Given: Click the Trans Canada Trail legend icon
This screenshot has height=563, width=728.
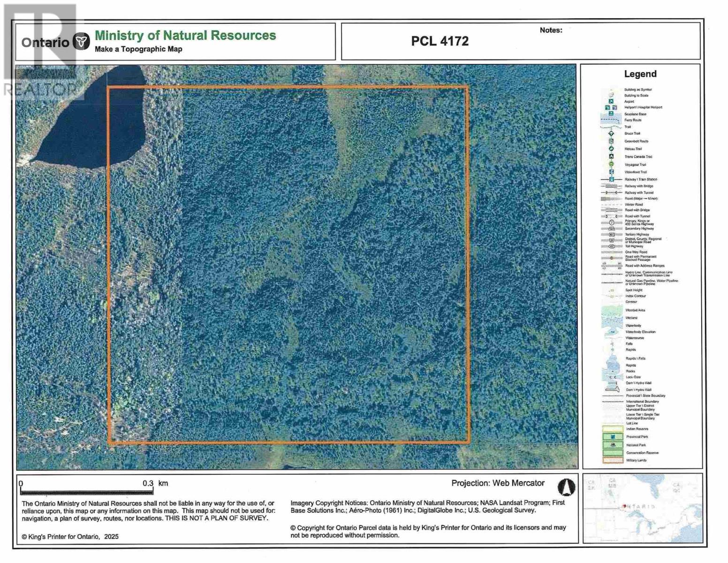Looking at the screenshot, I should coord(611,155).
